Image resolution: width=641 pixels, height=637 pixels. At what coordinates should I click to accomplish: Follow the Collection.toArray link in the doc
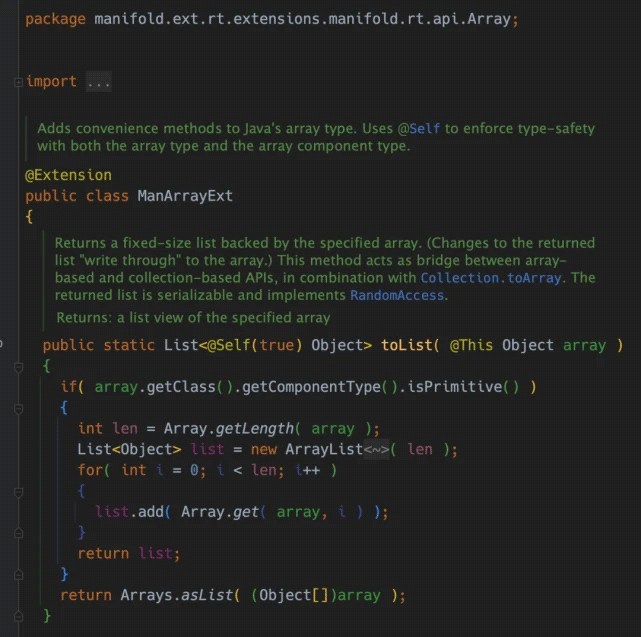click(x=491, y=278)
